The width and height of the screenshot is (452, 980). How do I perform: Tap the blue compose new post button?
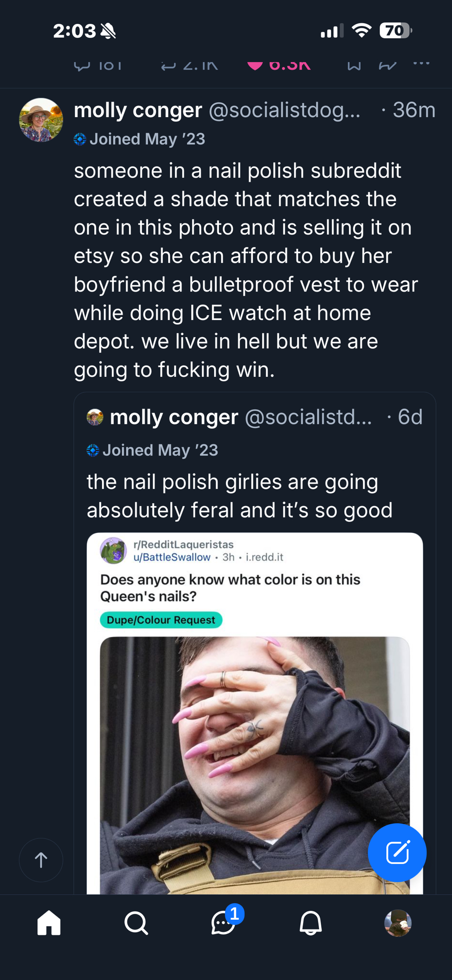[x=397, y=853]
